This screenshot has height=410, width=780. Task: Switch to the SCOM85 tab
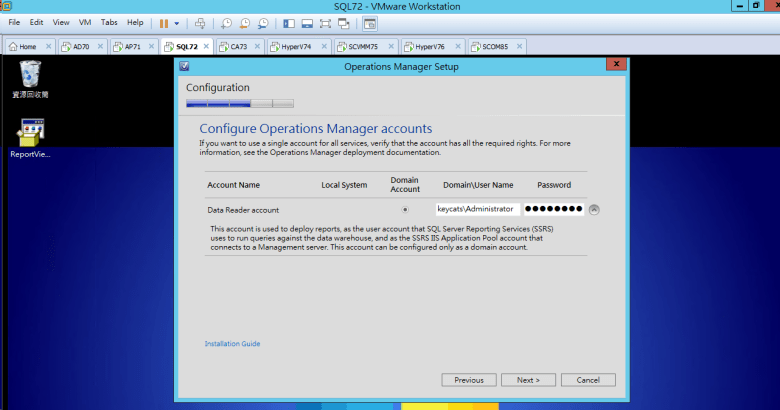point(494,46)
